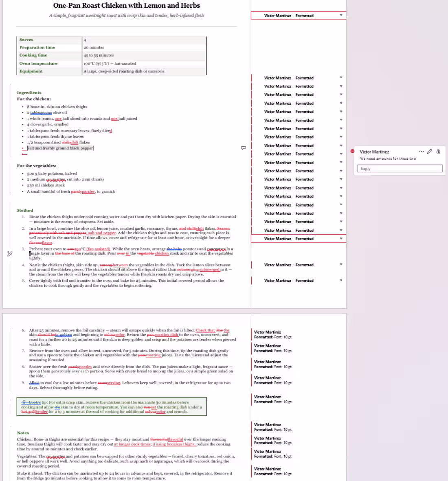This screenshot has height=481, width=448.
Task: Click the 'Salt and freshly ground black pepper' line
Action: click(60, 148)
